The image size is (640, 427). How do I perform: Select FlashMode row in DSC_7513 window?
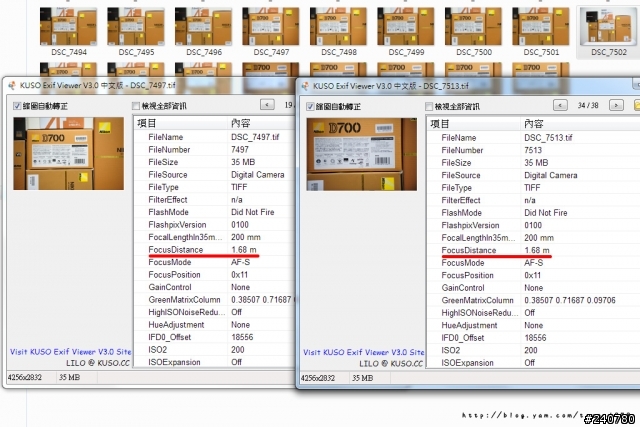[533, 213]
